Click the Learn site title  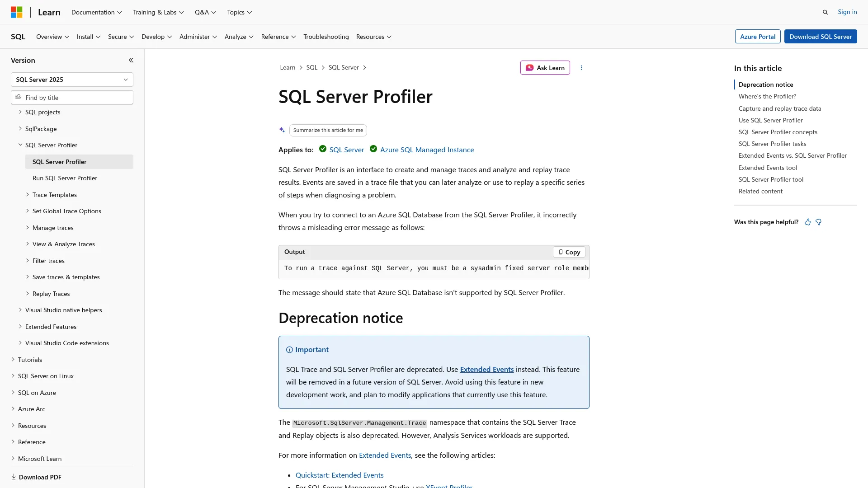coord(49,12)
